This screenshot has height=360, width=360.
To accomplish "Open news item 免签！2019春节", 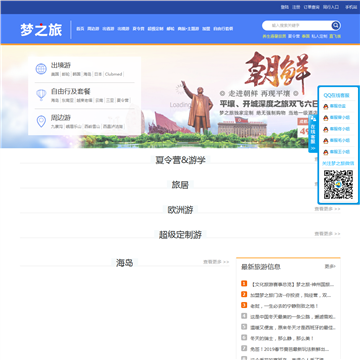I will point(290,349).
